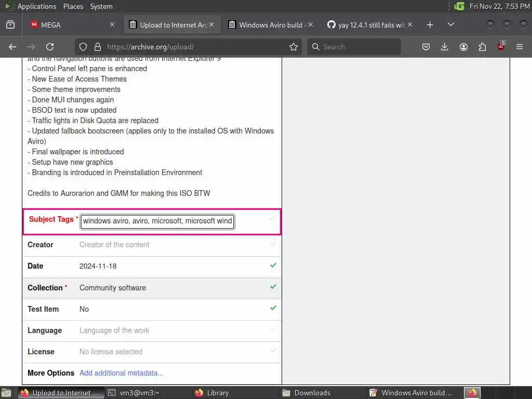The image size is (532, 399).
Task: Go back with the browser back arrow
Action: click(12, 47)
